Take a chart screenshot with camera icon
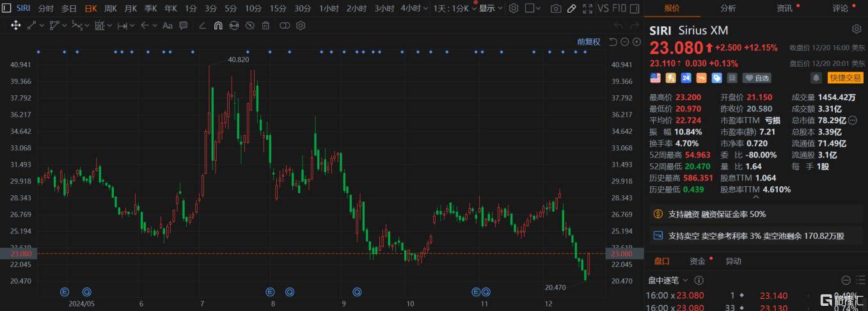The width and height of the screenshot is (868, 311). click(x=556, y=8)
